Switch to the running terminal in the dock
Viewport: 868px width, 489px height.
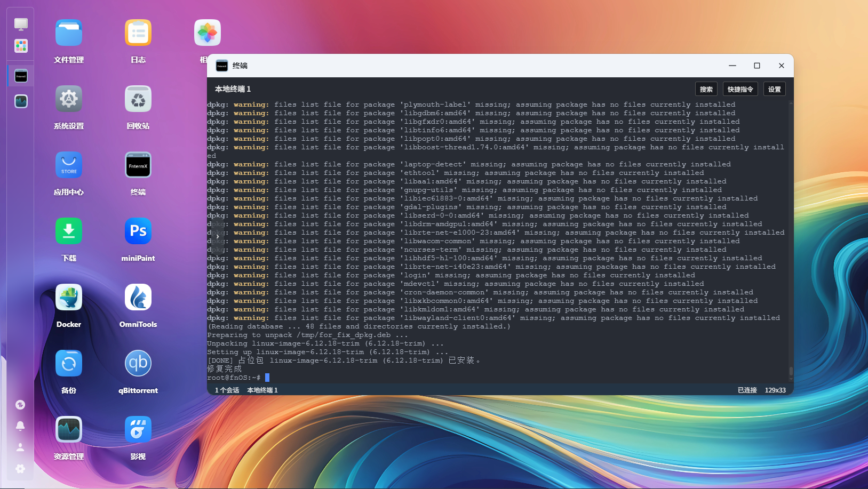(21, 76)
